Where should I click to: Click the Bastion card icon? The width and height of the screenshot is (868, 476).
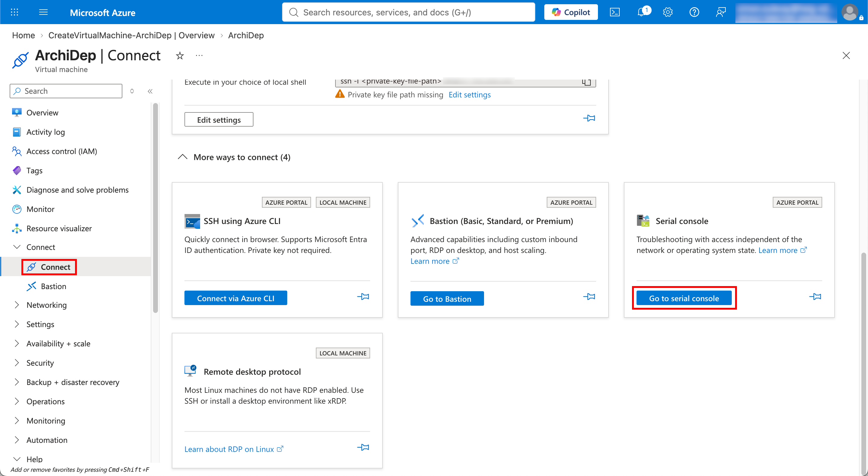pyautogui.click(x=417, y=221)
